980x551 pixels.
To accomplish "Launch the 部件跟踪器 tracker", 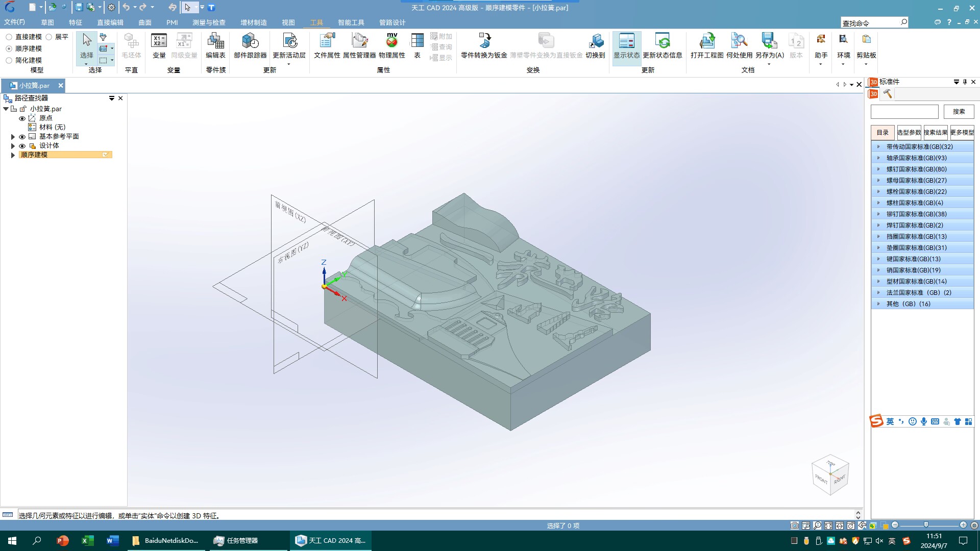I will tap(250, 46).
